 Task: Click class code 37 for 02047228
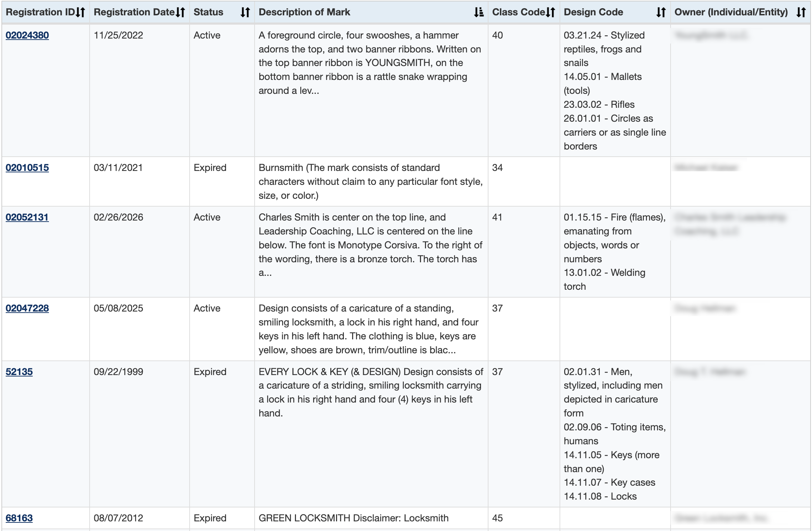[x=497, y=308]
